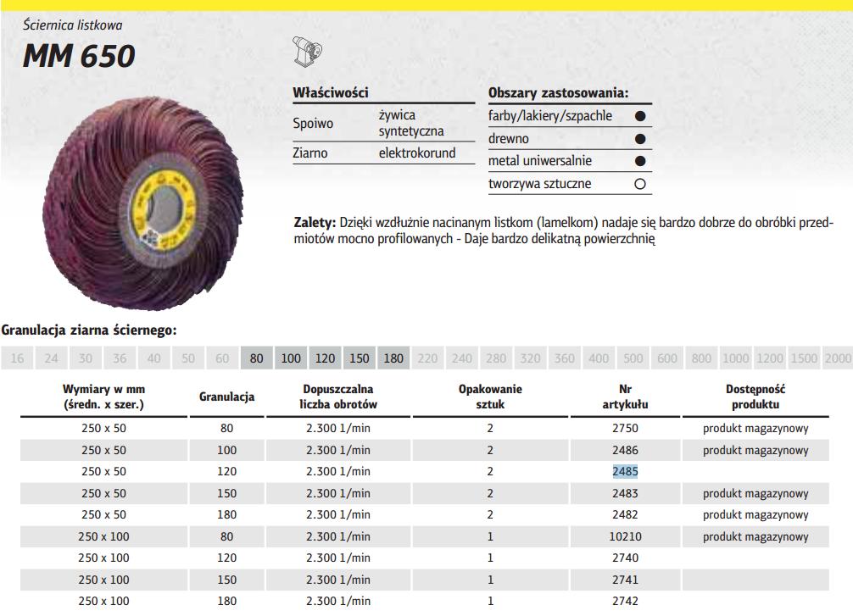The width and height of the screenshot is (853, 616).
Task: Select grit 180 in the granulation scale
Action: tap(393, 358)
